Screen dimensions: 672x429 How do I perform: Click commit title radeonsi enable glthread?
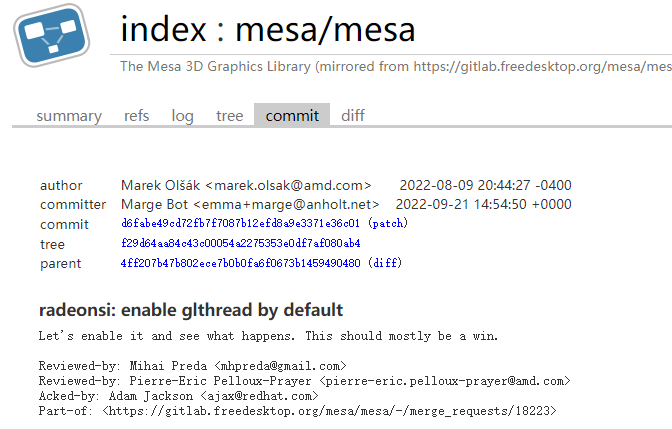pos(191,310)
